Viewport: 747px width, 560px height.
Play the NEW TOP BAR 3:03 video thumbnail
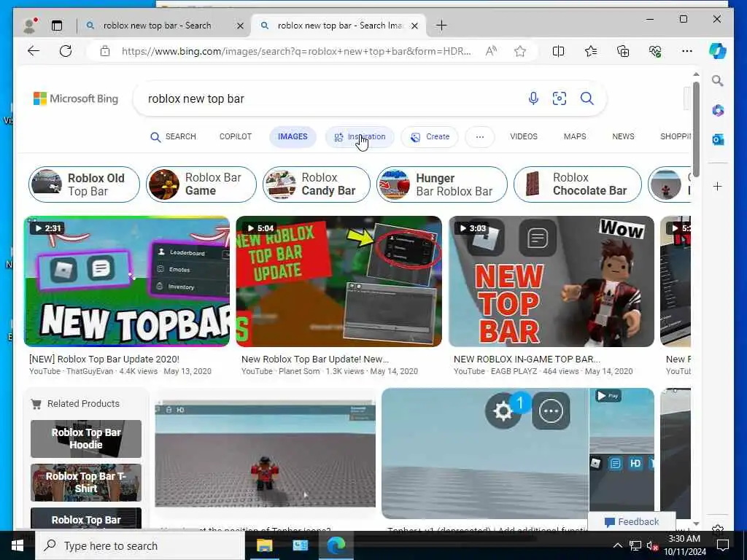(x=551, y=281)
